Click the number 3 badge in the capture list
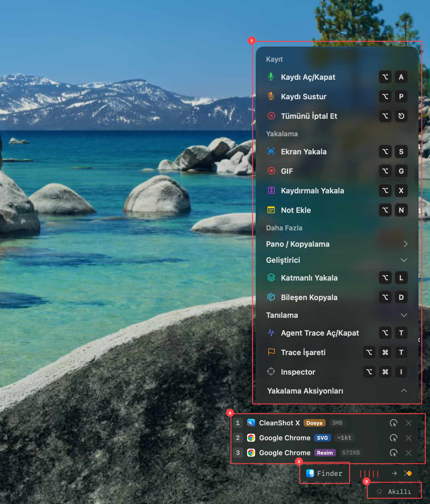 (x=238, y=453)
